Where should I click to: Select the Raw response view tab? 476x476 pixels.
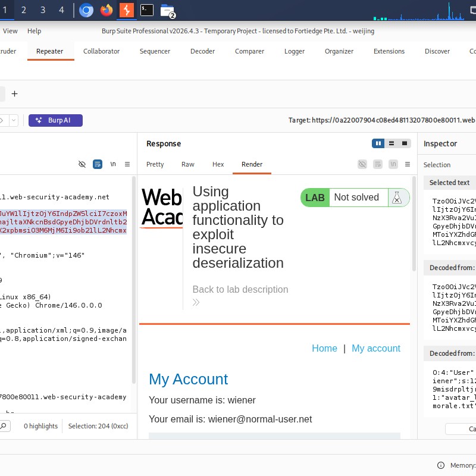click(x=187, y=164)
